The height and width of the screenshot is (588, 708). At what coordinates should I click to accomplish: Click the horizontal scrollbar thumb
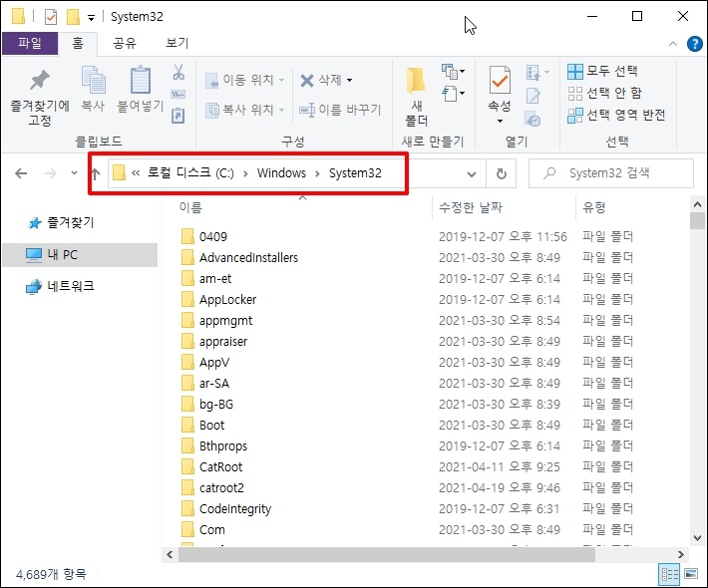point(387,554)
